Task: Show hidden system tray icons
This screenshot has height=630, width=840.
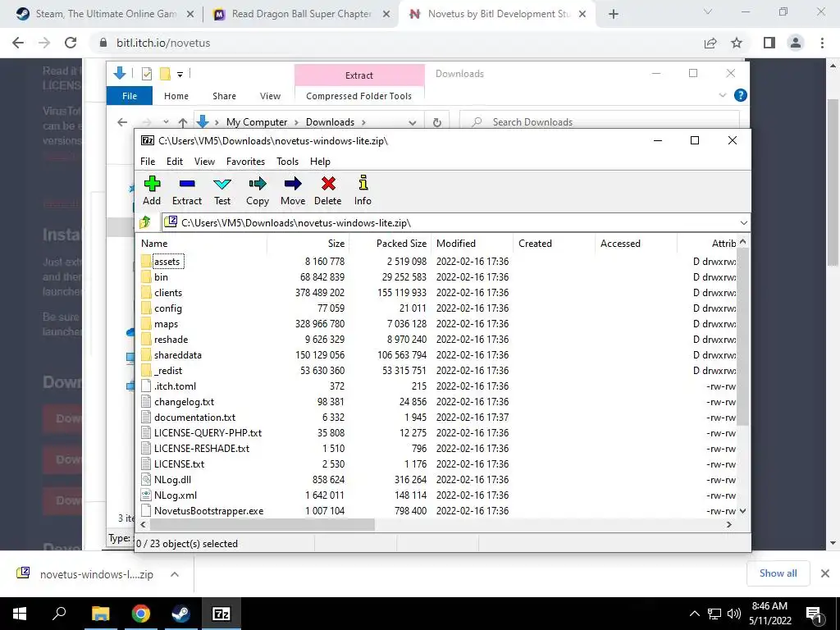Action: coord(694,614)
